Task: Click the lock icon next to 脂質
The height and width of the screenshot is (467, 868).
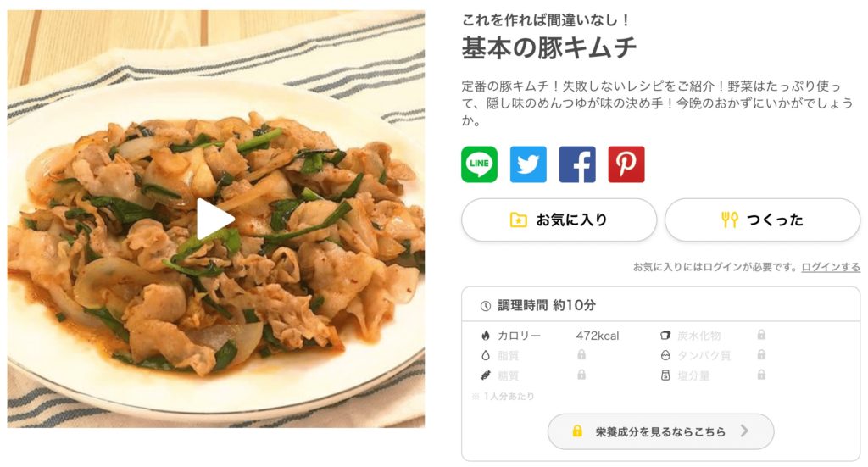Action: pyautogui.click(x=581, y=354)
